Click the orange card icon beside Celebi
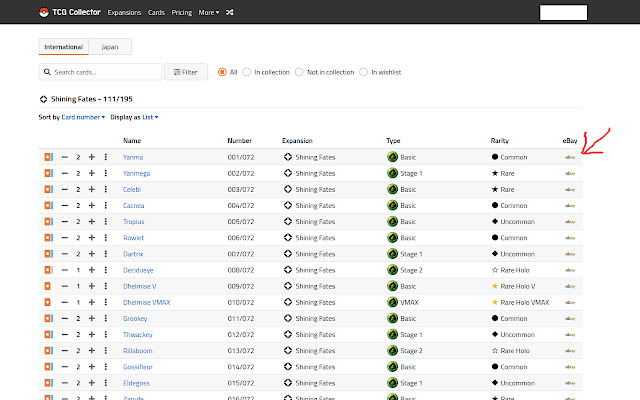The image size is (640, 400). tap(47, 189)
